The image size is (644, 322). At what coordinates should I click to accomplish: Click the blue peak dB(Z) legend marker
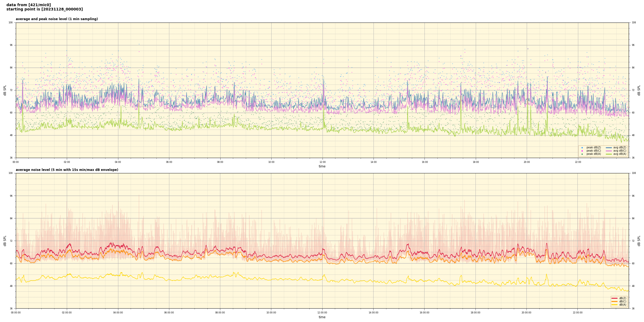tap(582, 148)
